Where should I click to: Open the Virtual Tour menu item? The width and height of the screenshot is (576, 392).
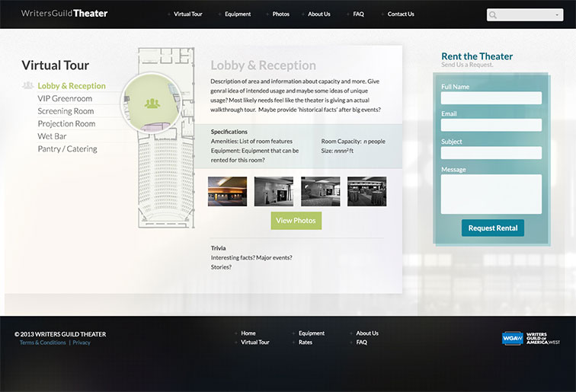[x=187, y=14]
